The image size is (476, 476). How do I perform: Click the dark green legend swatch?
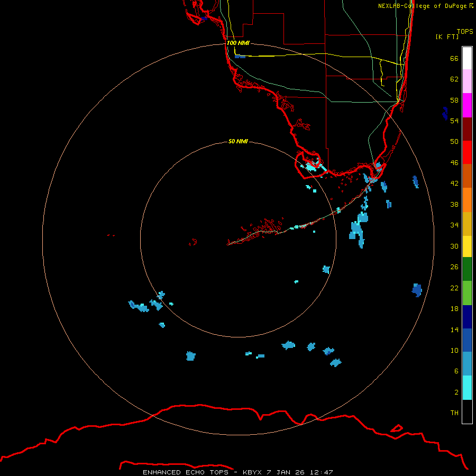467,269
